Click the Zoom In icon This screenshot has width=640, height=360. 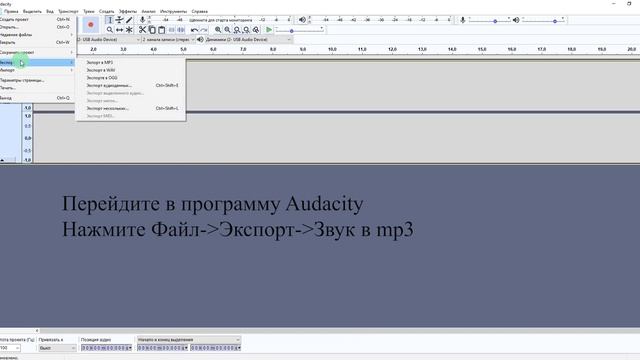pyautogui.click(x=218, y=30)
